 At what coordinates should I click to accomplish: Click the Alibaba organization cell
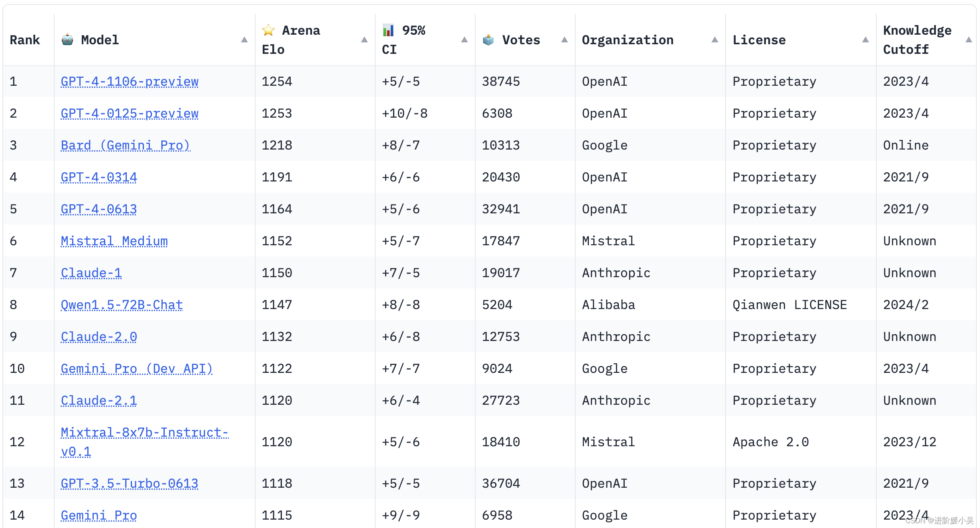pos(608,305)
